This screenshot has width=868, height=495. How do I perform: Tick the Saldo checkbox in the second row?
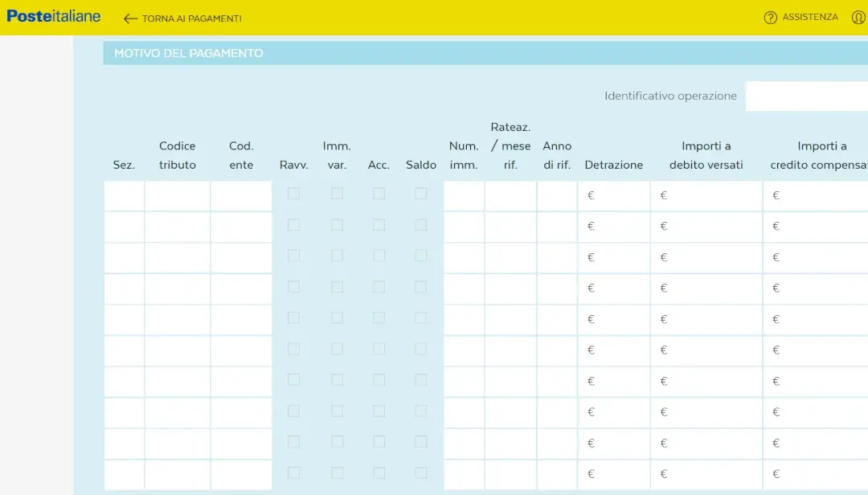[x=420, y=225]
